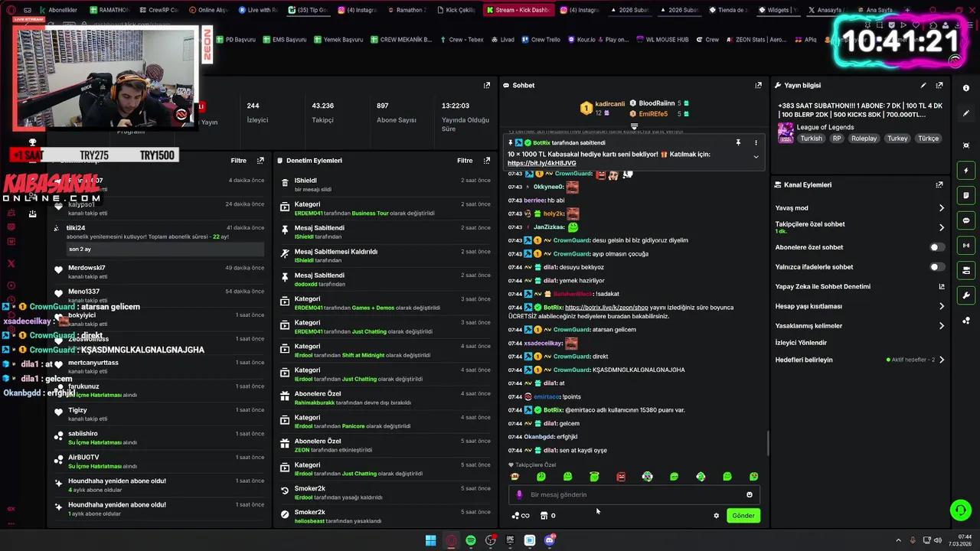Open the emoji picker in message box
980x551 pixels.
coord(750,494)
